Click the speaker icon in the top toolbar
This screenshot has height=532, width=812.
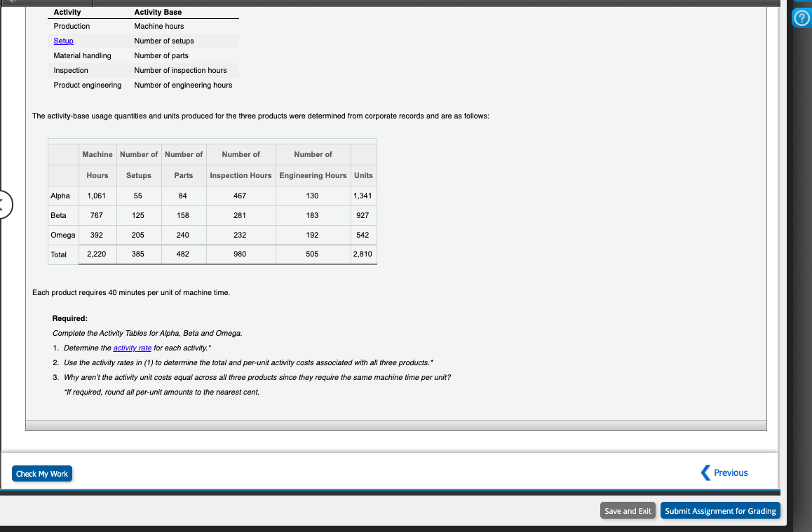12,2
